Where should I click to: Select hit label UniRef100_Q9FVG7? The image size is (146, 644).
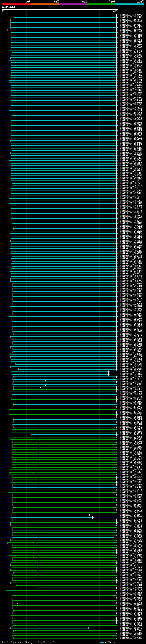131,47
